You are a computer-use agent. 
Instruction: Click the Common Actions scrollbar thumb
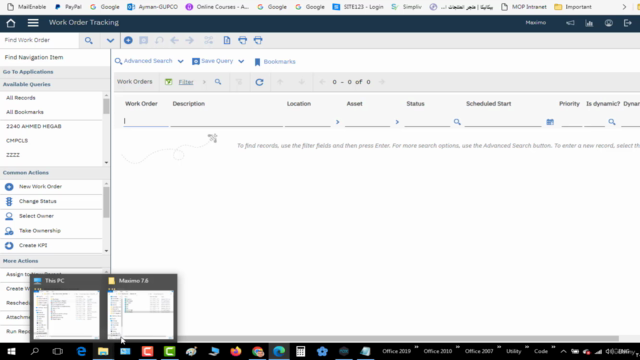point(107,202)
